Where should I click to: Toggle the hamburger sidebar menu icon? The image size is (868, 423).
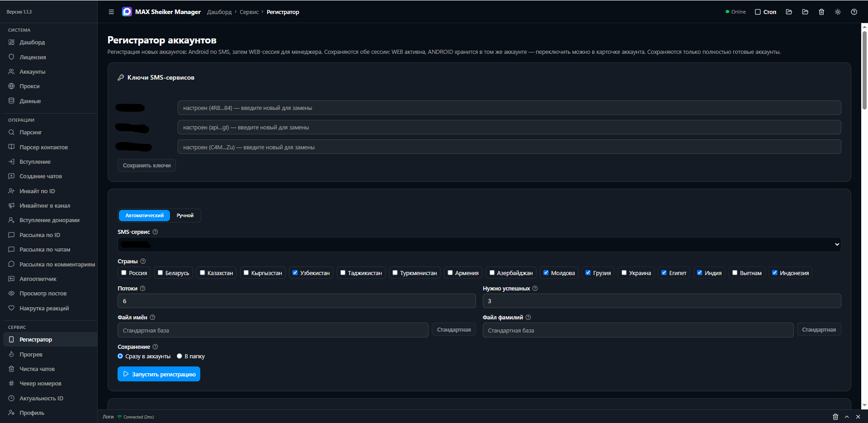pos(111,12)
